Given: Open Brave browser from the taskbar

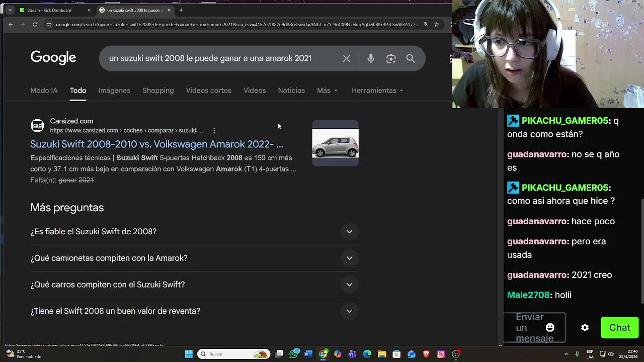Looking at the screenshot, I should coord(427,354).
